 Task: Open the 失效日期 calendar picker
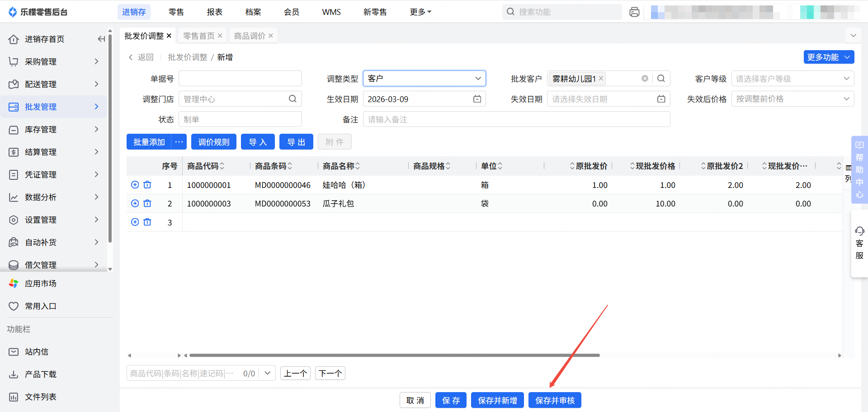pos(661,99)
